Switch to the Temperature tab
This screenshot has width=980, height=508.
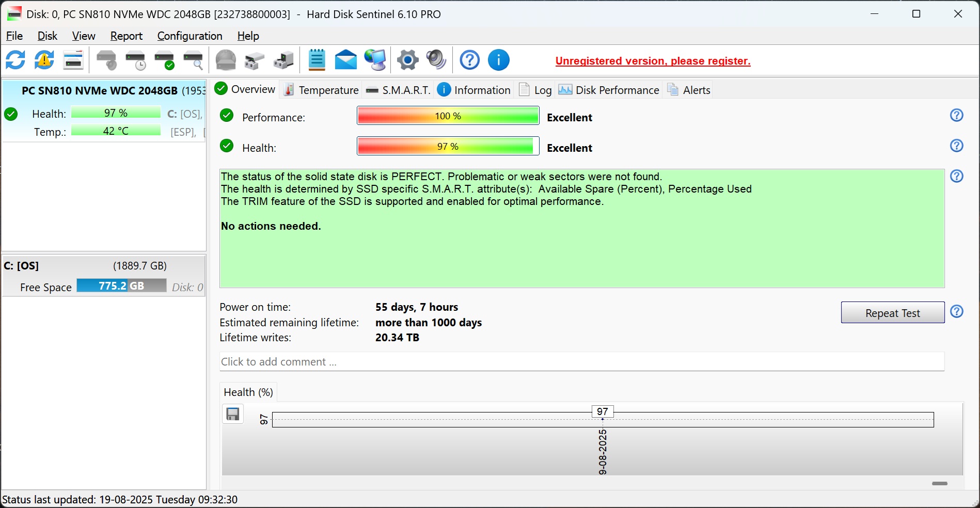(x=321, y=90)
